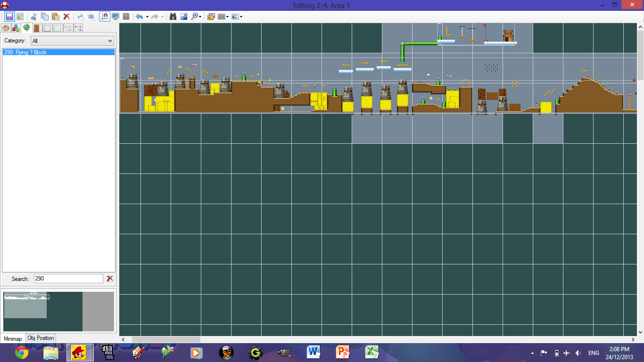
Task: Open Microsoft Word from the taskbar
Action: [314, 353]
